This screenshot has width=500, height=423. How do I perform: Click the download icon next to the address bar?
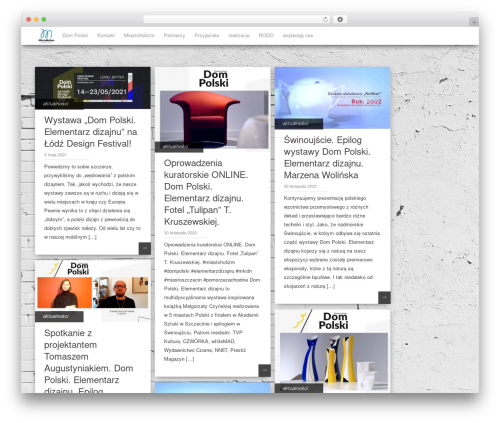point(340,20)
